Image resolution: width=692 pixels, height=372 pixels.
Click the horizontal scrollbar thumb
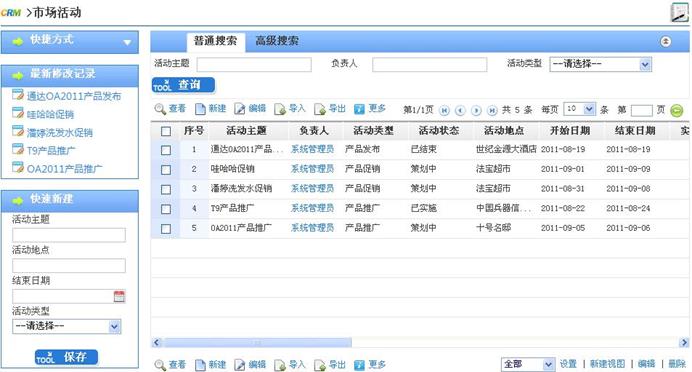pos(258,342)
